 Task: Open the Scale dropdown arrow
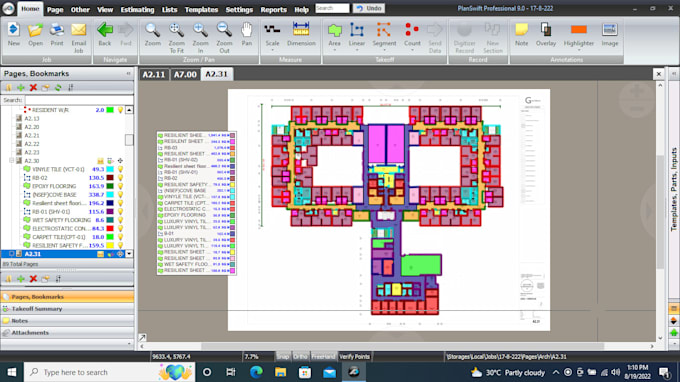coord(272,50)
